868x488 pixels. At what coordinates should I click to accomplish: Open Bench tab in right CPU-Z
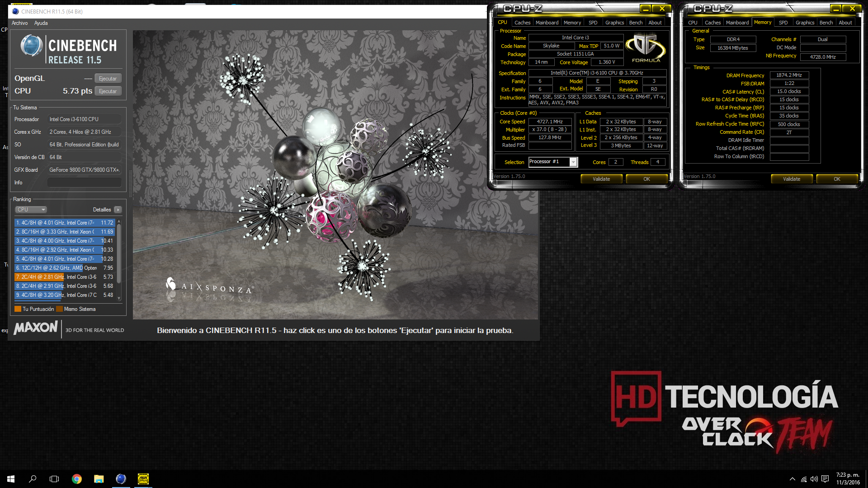pyautogui.click(x=826, y=23)
